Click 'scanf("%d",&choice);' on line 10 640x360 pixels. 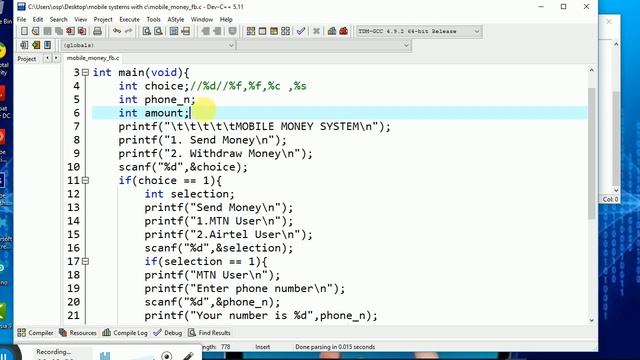[x=183, y=167]
